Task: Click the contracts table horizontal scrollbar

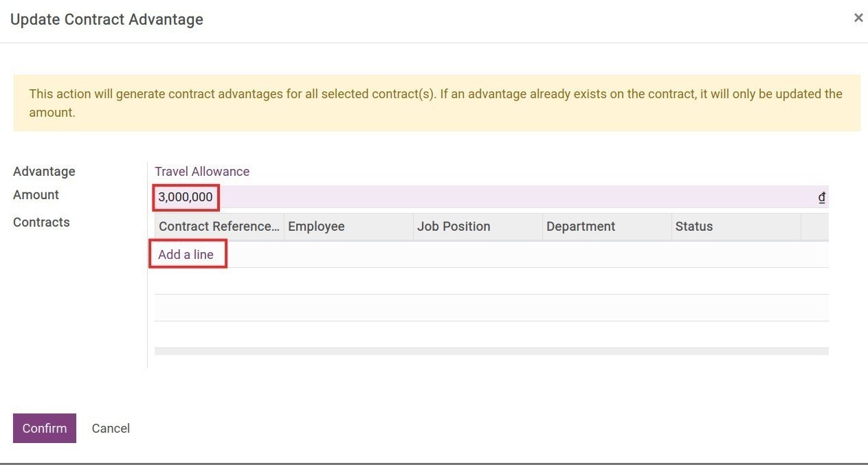Action: click(491, 352)
